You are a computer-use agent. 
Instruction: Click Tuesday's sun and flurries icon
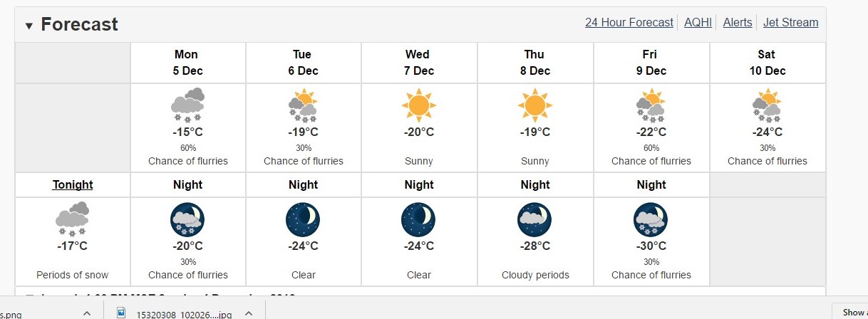303,105
